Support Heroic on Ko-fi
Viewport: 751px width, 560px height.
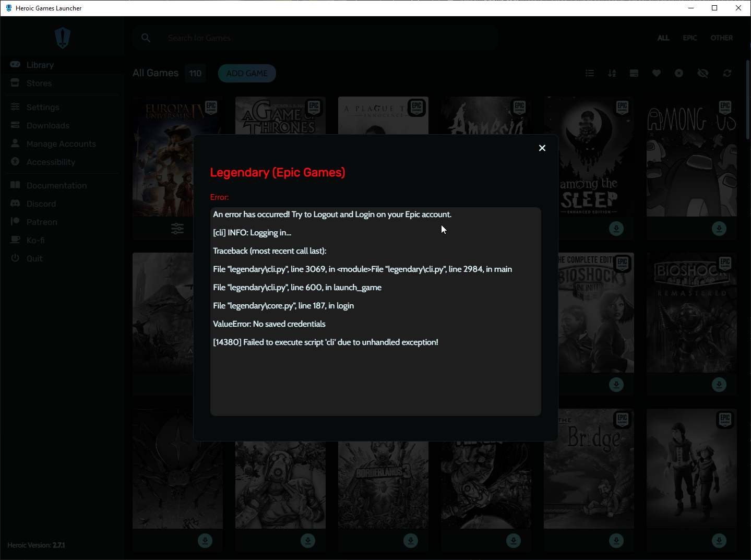point(35,240)
